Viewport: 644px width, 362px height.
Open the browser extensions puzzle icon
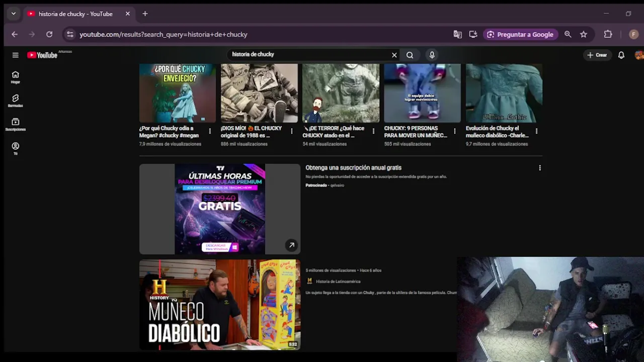tap(608, 34)
